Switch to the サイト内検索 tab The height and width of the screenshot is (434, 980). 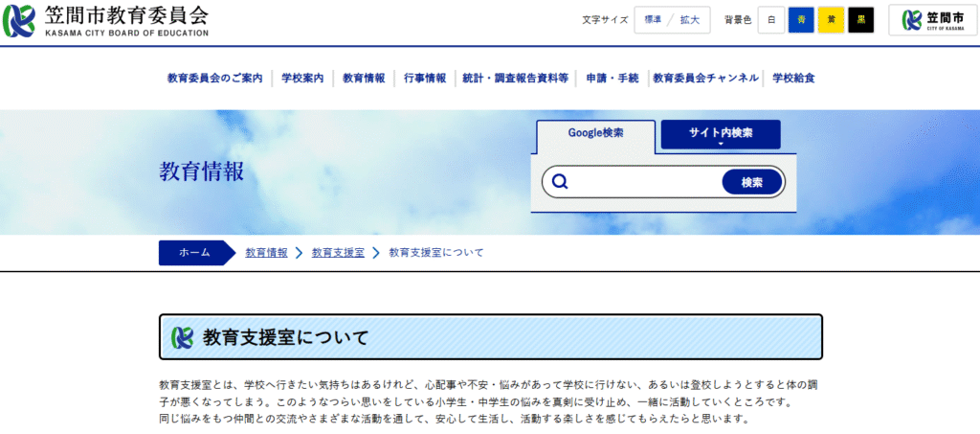click(x=721, y=134)
